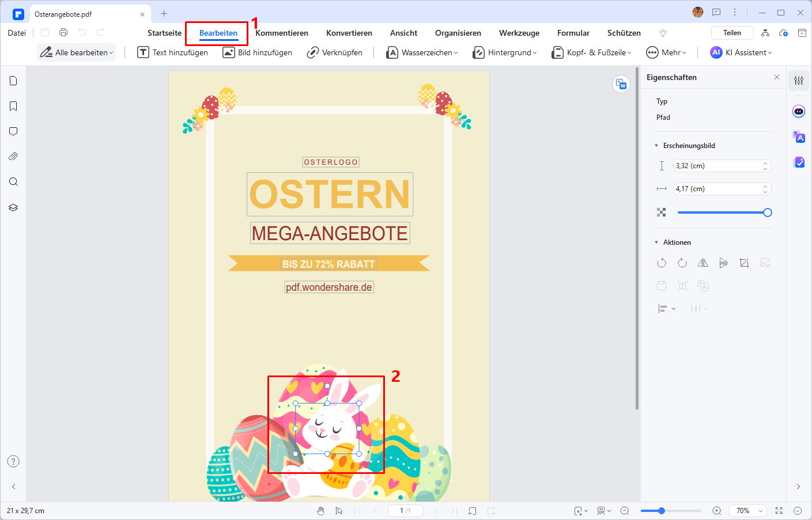
Task: Open the AI chatbot sidebar icon
Action: click(799, 112)
